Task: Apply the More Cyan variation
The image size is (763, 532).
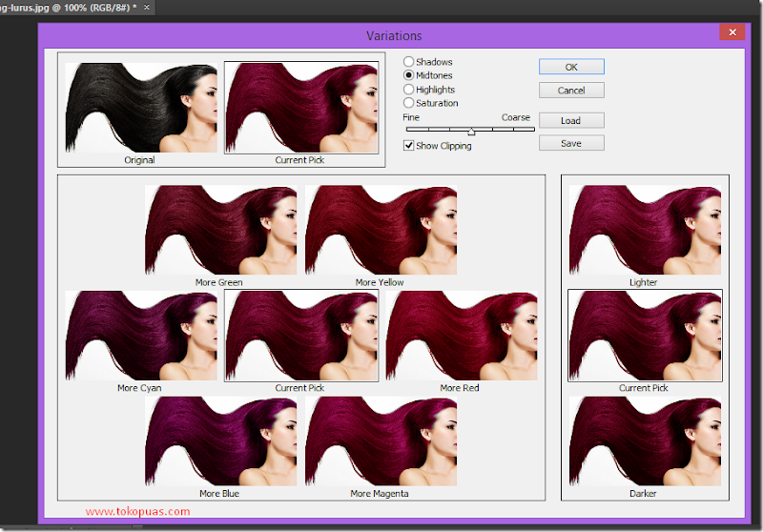Action: (141, 336)
